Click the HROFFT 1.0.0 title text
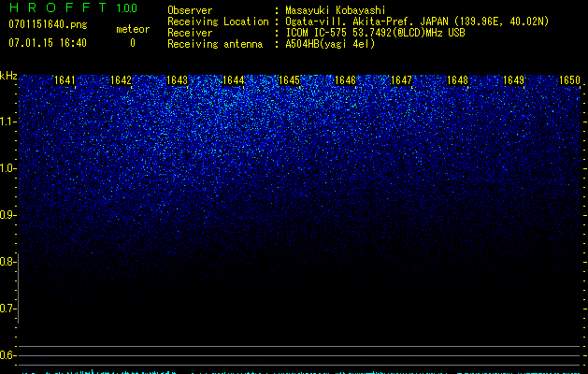 click(73, 7)
